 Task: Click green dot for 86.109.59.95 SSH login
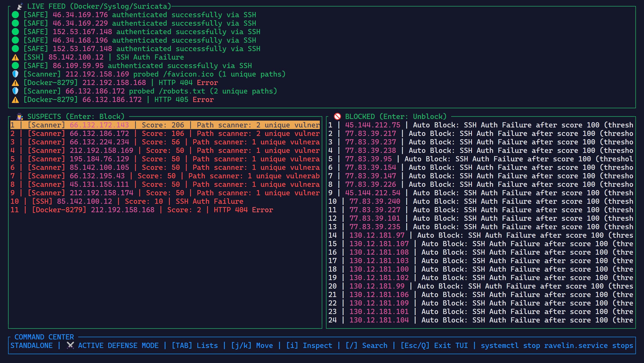(x=15, y=65)
